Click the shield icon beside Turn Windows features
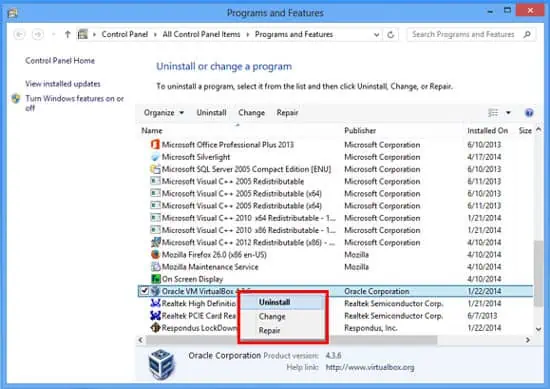This screenshot has width=550, height=389. pos(16,99)
